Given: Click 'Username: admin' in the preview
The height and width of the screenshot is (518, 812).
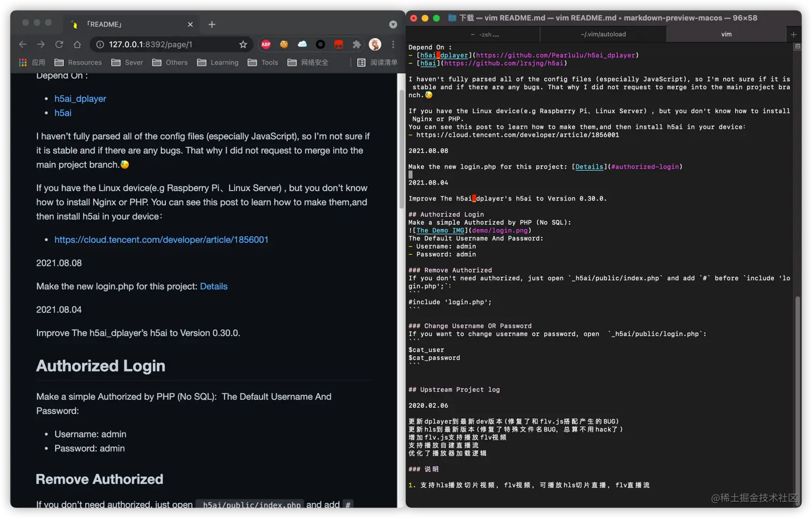Looking at the screenshot, I should click(90, 434).
